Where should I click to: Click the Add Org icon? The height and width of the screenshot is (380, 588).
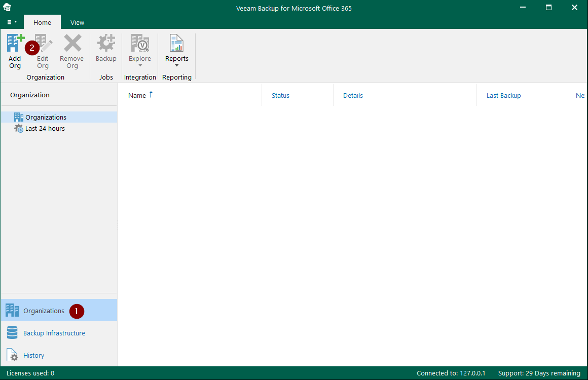(x=15, y=43)
